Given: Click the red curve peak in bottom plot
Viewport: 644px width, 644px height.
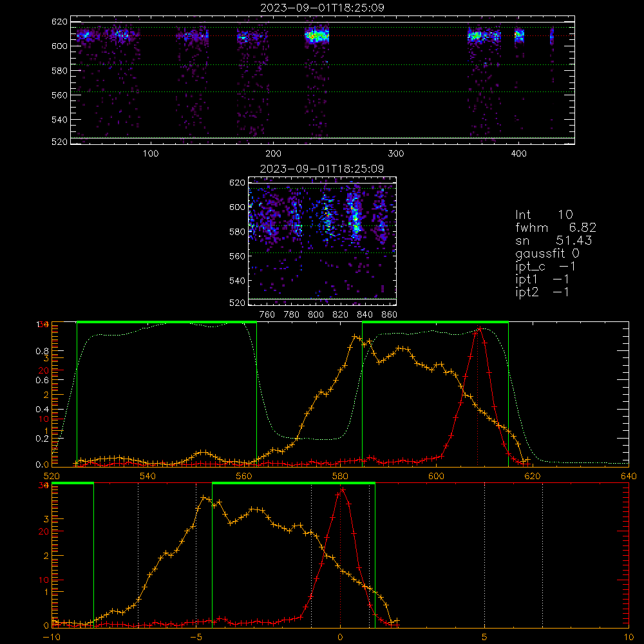Looking at the screenshot, I should 343,490.
